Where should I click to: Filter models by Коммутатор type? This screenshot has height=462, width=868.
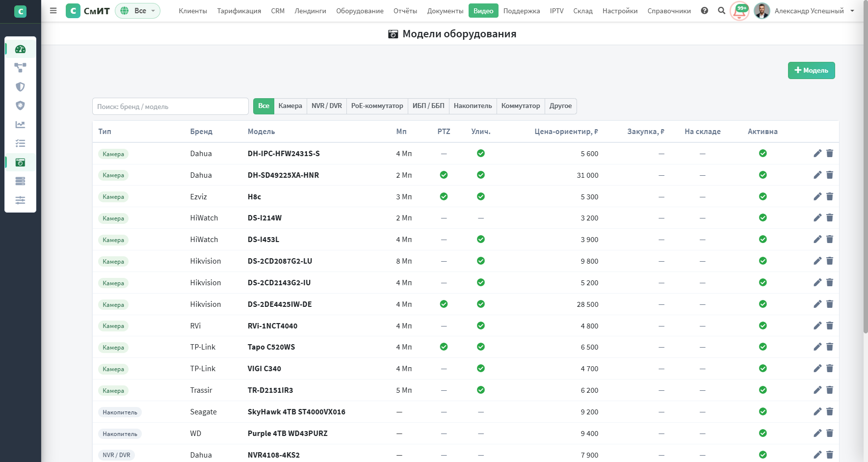click(521, 106)
